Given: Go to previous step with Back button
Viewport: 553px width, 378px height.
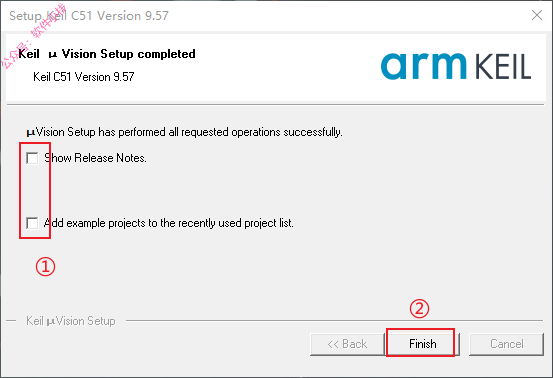Looking at the screenshot, I should [347, 344].
